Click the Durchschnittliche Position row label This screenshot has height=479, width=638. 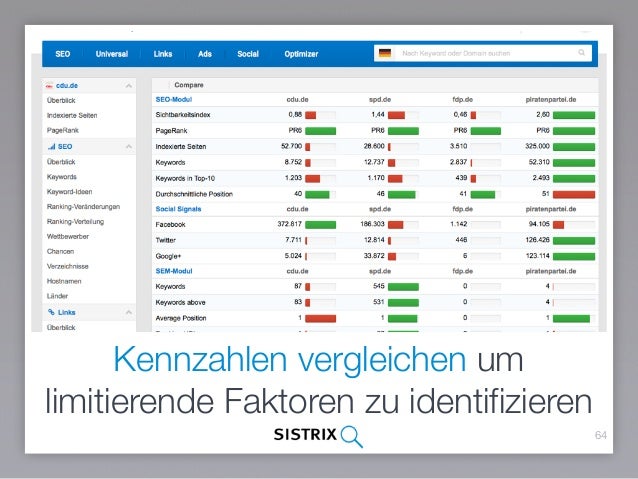pos(194,194)
